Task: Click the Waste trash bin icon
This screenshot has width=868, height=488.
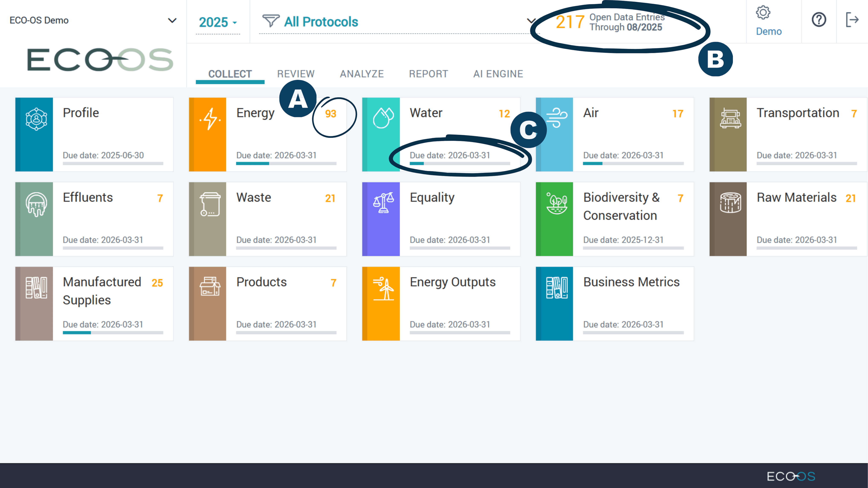Action: [210, 204]
